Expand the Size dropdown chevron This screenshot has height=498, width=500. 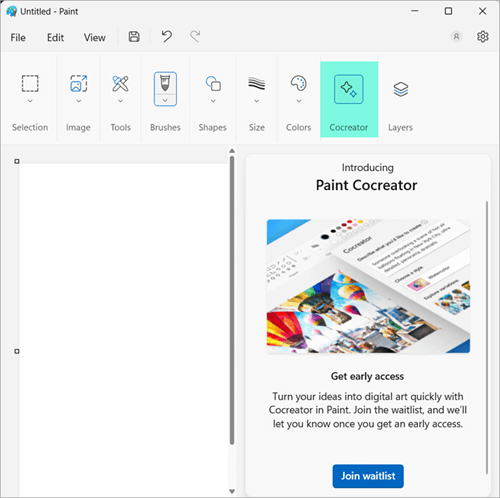point(257,101)
